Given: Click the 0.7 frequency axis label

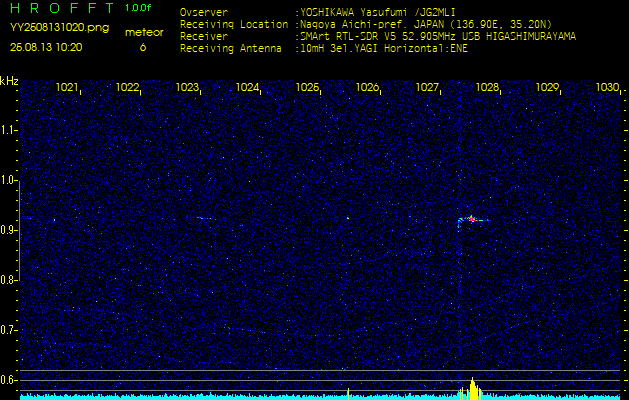Looking at the screenshot, I should (8, 330).
